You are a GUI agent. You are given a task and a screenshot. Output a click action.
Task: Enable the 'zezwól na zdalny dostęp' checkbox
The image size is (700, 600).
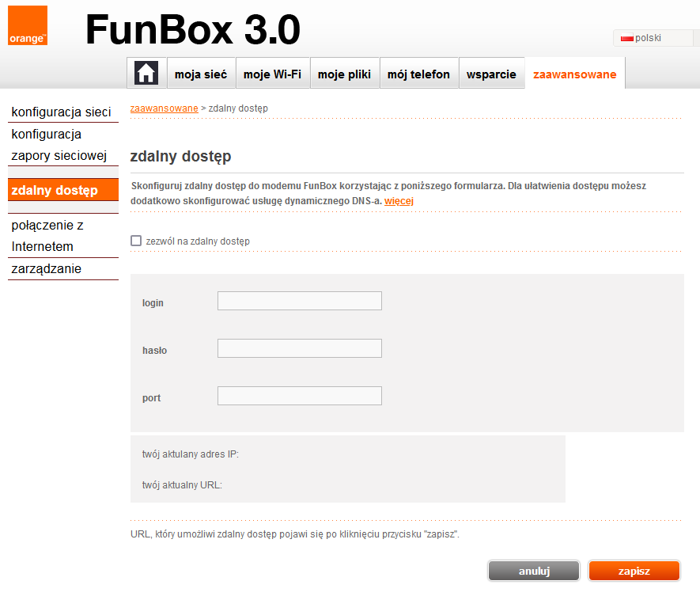click(136, 241)
